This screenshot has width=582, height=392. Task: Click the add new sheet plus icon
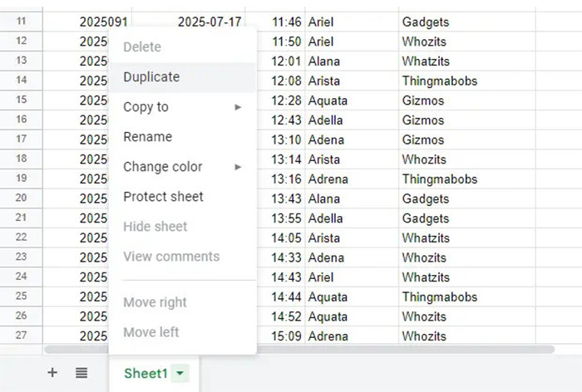pos(52,373)
